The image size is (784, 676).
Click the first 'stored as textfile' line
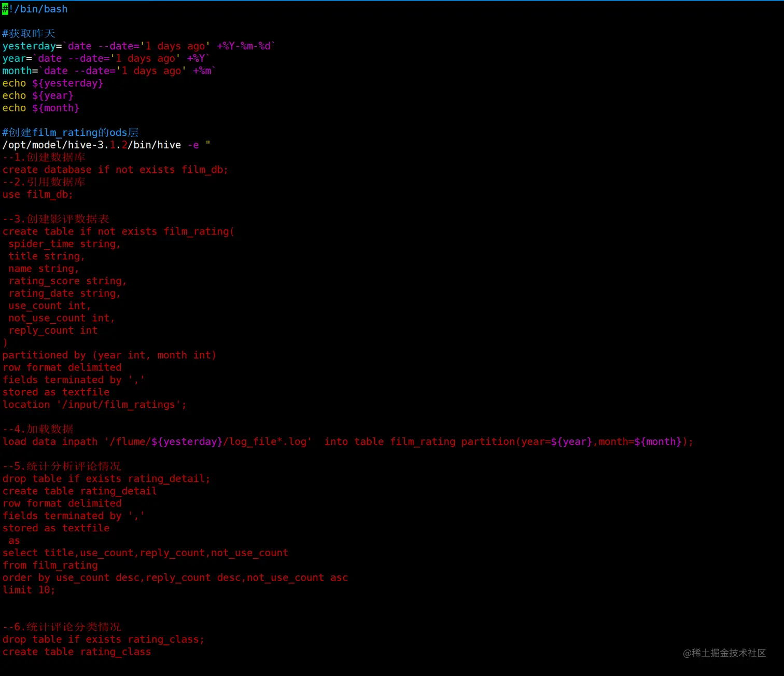coord(56,392)
